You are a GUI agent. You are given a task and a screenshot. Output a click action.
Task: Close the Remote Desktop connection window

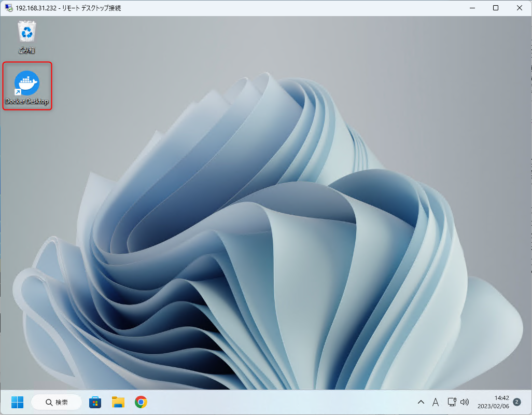pyautogui.click(x=520, y=8)
